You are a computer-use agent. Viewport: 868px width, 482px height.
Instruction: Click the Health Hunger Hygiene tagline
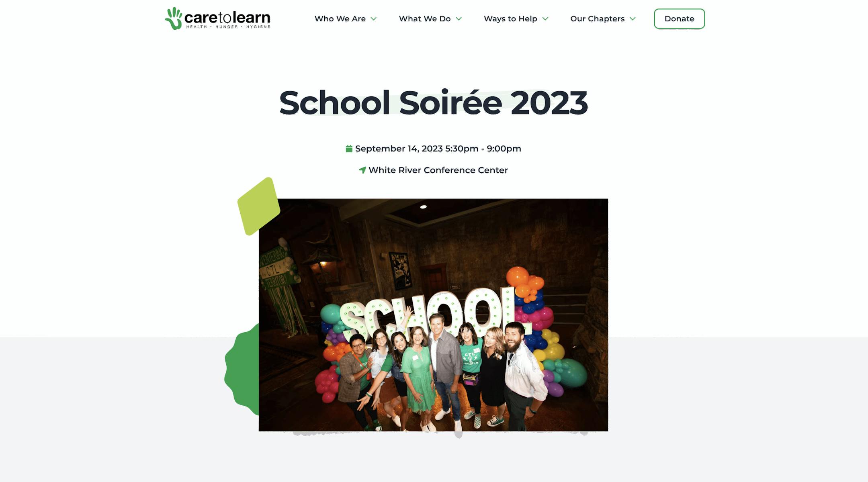(228, 27)
